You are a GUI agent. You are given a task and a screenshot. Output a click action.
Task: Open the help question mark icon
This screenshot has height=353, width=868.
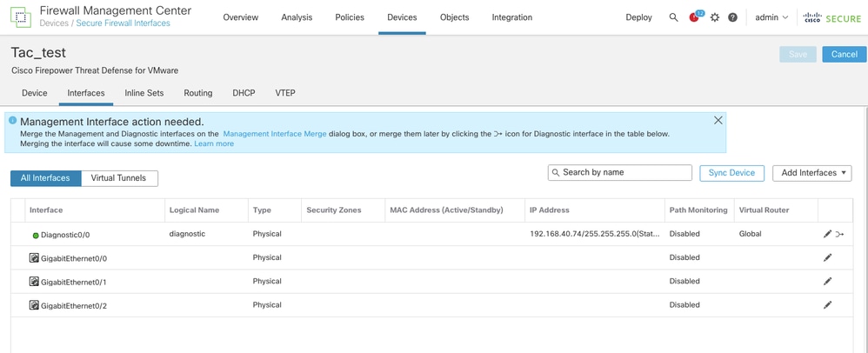pyautogui.click(x=732, y=17)
